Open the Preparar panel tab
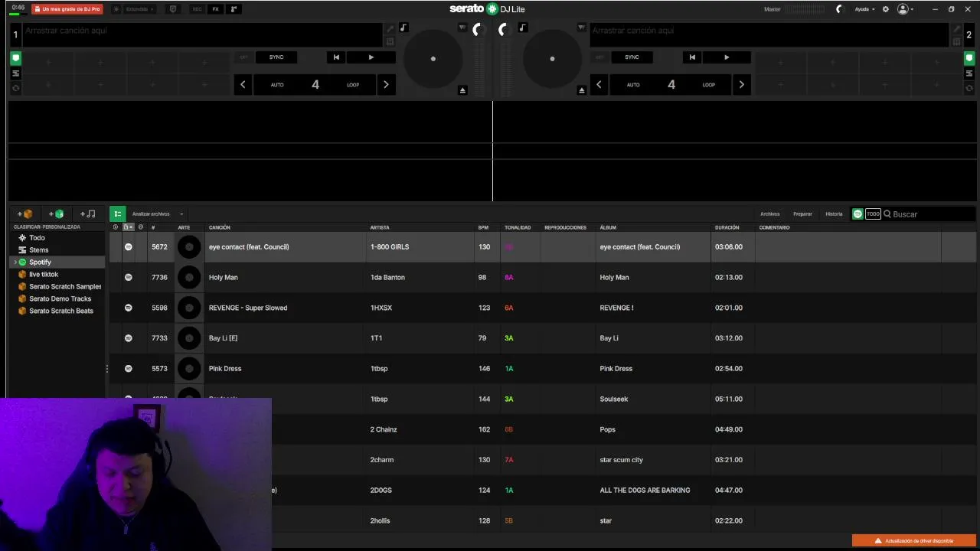Screen dimensions: 980x551 click(802, 214)
